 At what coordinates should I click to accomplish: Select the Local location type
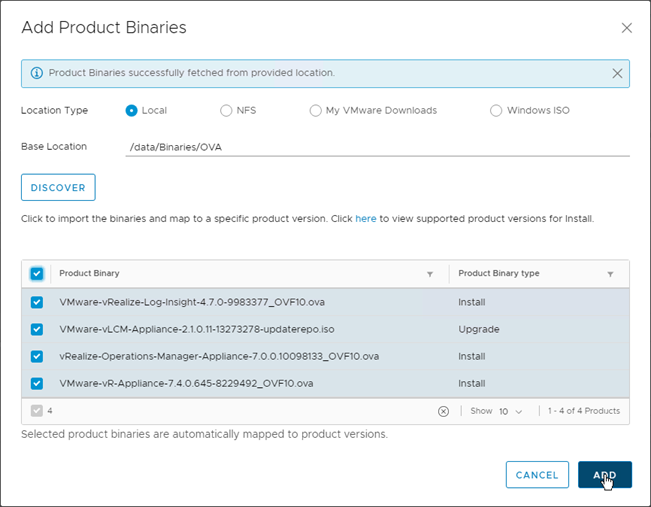tap(132, 111)
